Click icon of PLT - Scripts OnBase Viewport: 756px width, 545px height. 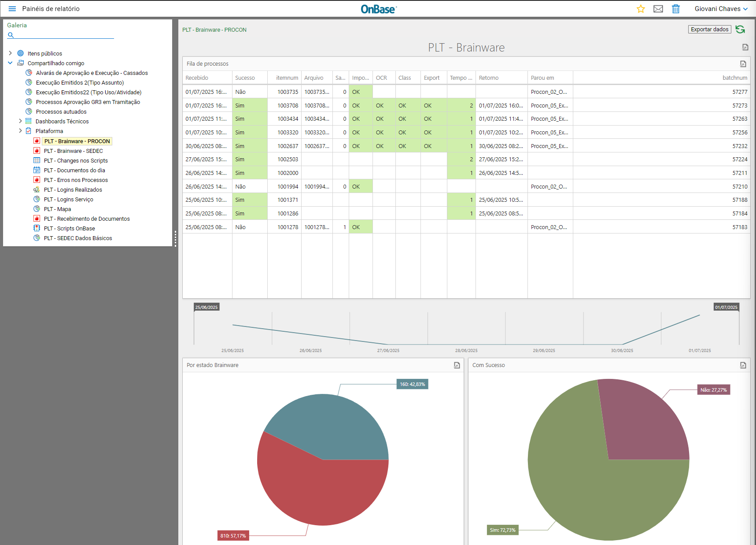[37, 228]
